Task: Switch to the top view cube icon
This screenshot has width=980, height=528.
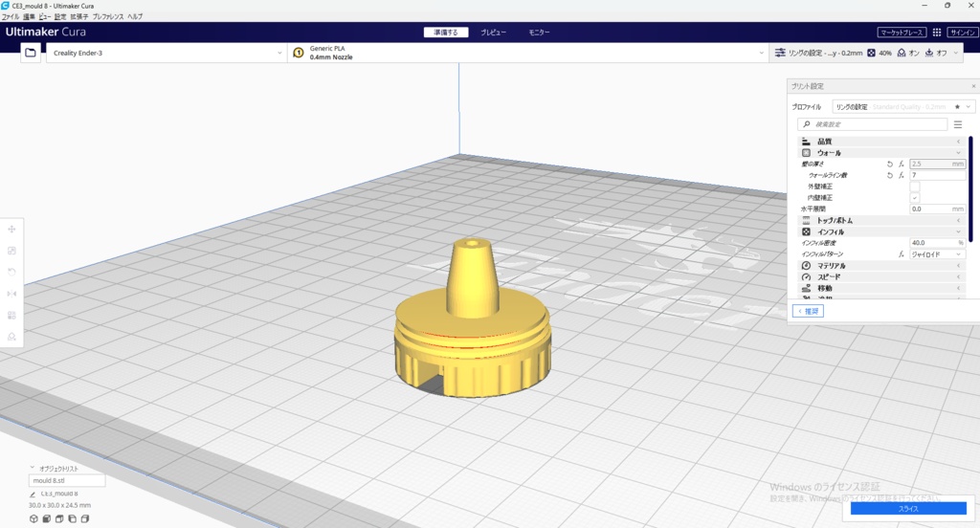Action: (59, 518)
